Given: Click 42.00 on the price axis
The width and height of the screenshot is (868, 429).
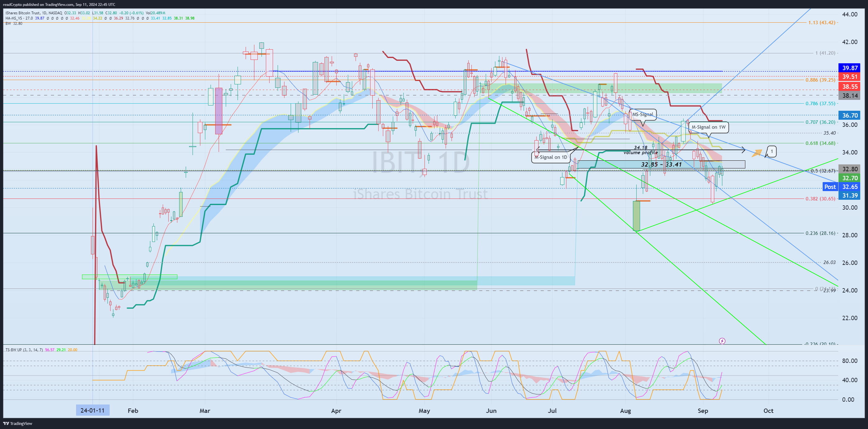Looking at the screenshot, I should (850, 42).
